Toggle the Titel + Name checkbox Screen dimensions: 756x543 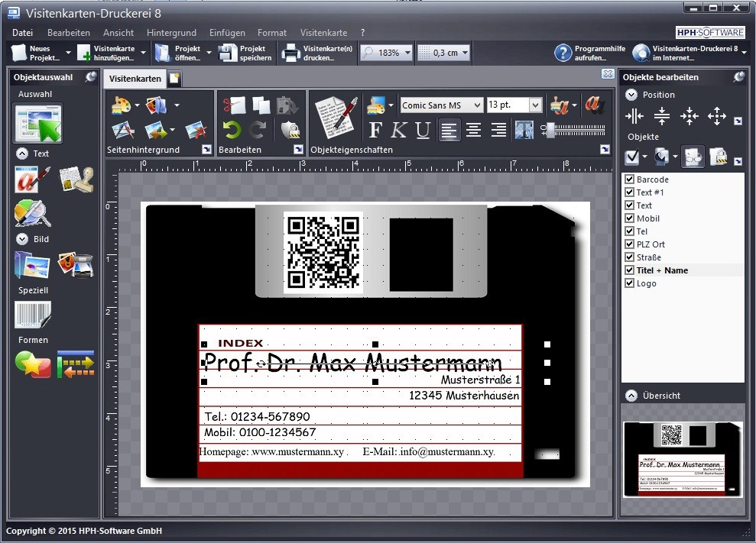tap(629, 270)
